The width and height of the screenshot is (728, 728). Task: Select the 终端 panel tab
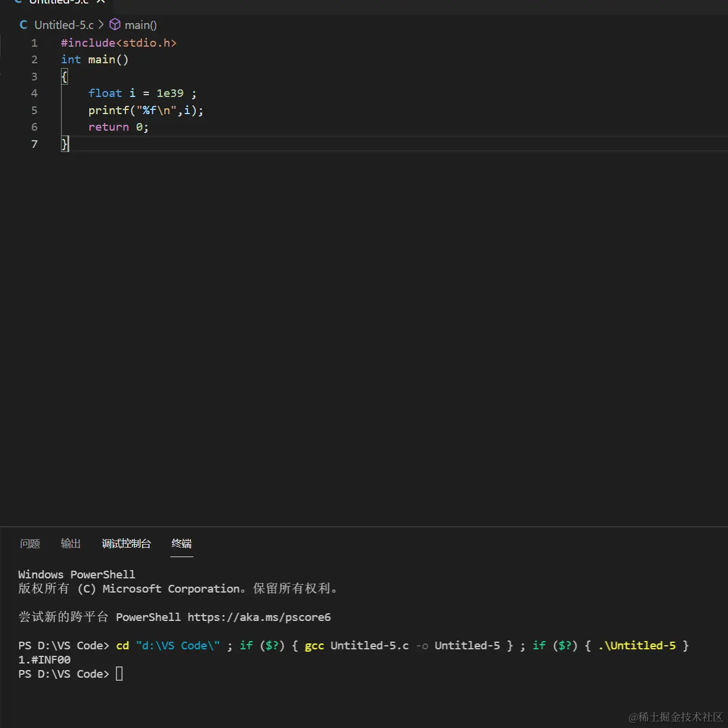coord(182,543)
